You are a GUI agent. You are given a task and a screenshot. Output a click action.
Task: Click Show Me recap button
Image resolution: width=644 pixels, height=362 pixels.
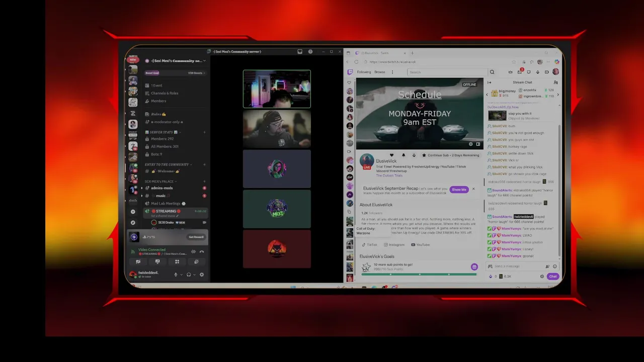coord(459,190)
